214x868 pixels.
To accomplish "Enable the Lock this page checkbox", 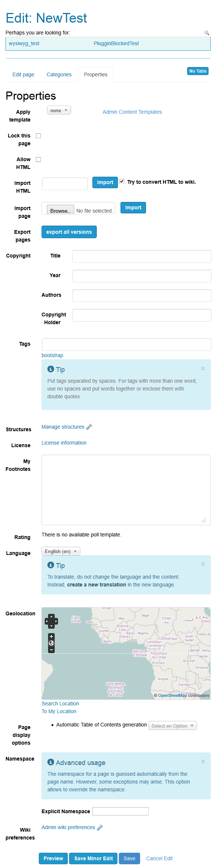I will [38, 136].
